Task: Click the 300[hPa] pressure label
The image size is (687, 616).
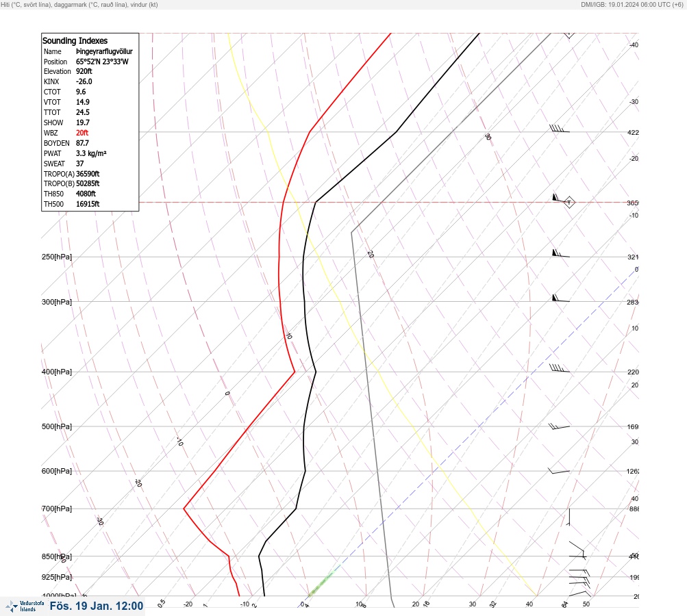Action: (57, 302)
